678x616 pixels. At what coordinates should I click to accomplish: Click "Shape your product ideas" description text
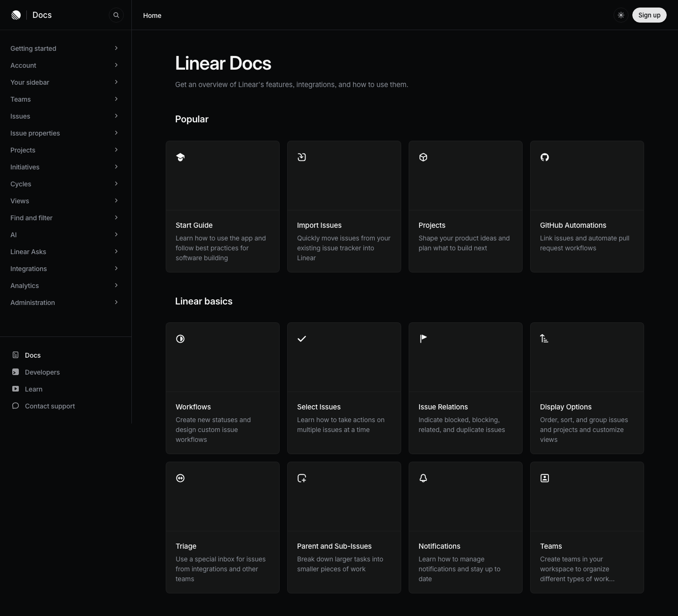[x=464, y=243]
